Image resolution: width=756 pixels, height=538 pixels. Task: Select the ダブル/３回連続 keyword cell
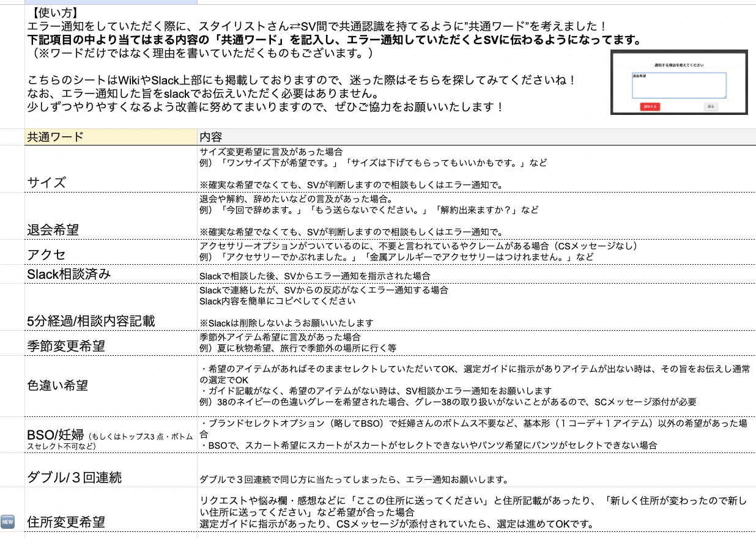110,477
